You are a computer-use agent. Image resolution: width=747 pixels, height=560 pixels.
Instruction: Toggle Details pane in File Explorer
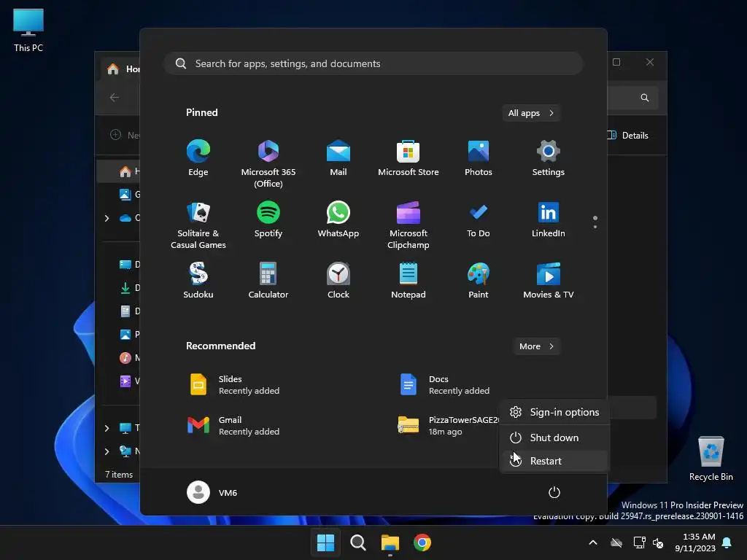click(x=627, y=135)
